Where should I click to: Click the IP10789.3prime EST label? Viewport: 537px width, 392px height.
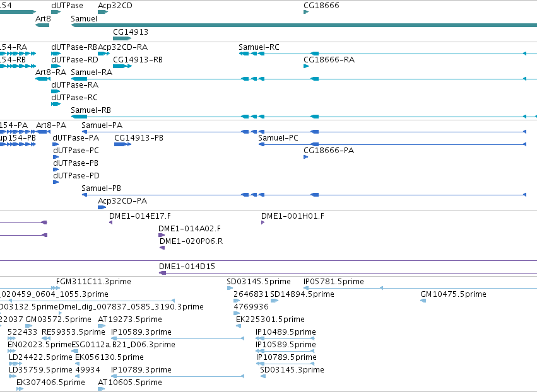click(141, 370)
